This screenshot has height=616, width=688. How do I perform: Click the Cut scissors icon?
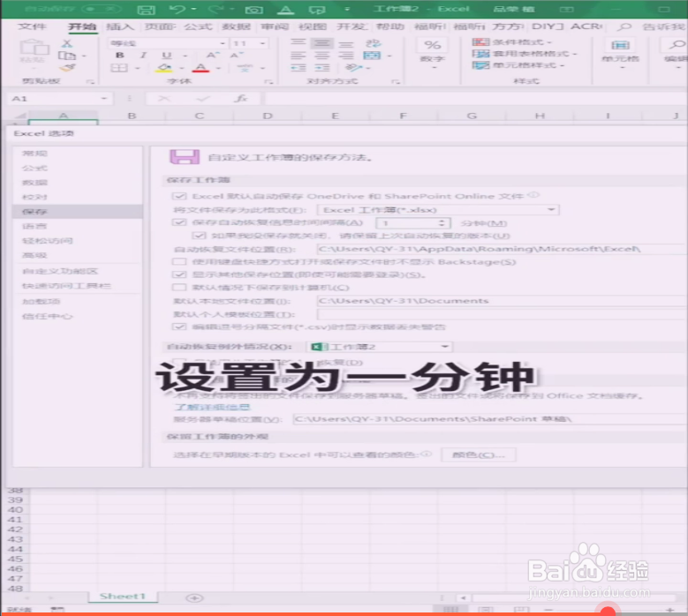point(67,43)
